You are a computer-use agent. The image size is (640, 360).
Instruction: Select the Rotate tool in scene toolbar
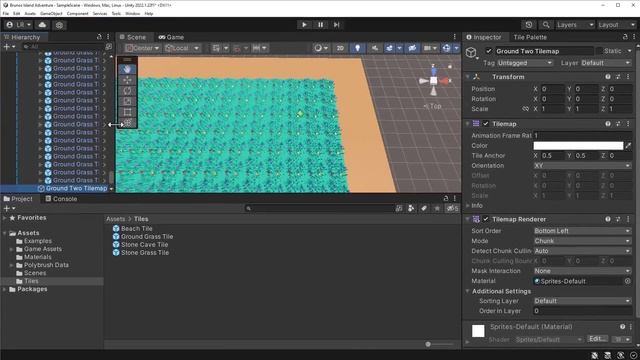click(127, 91)
